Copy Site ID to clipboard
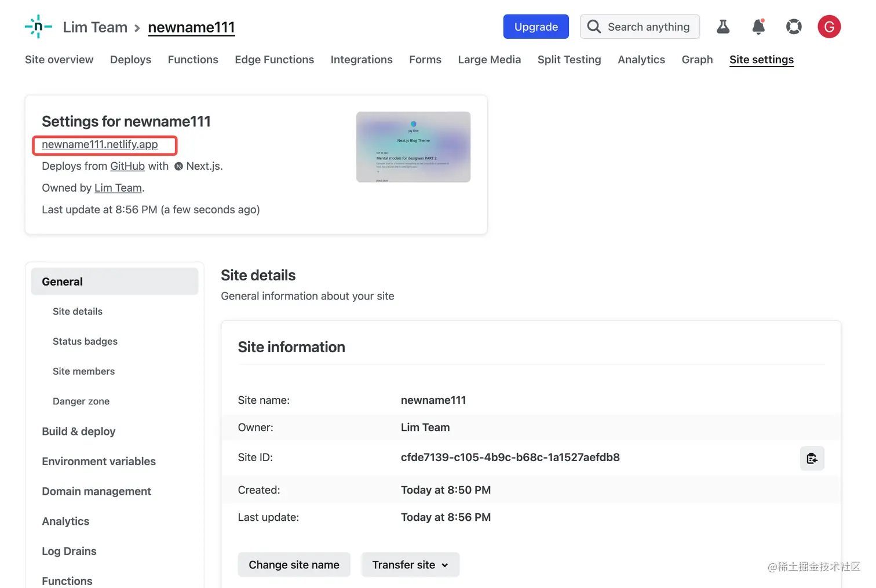This screenshot has height=588, width=876. (x=812, y=458)
